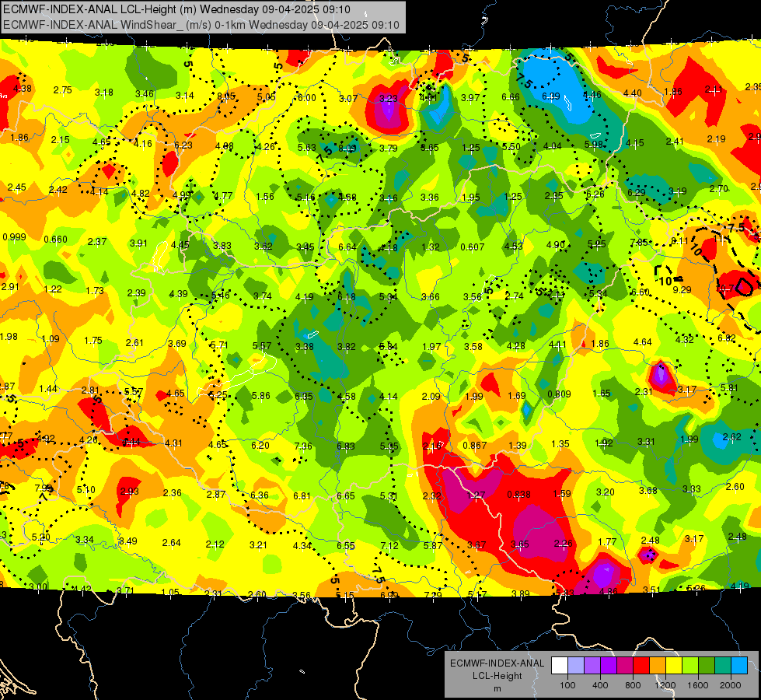The height and width of the screenshot is (700, 761).
Task: Click the white swatch in LCL-Height legend
Action: [560, 666]
